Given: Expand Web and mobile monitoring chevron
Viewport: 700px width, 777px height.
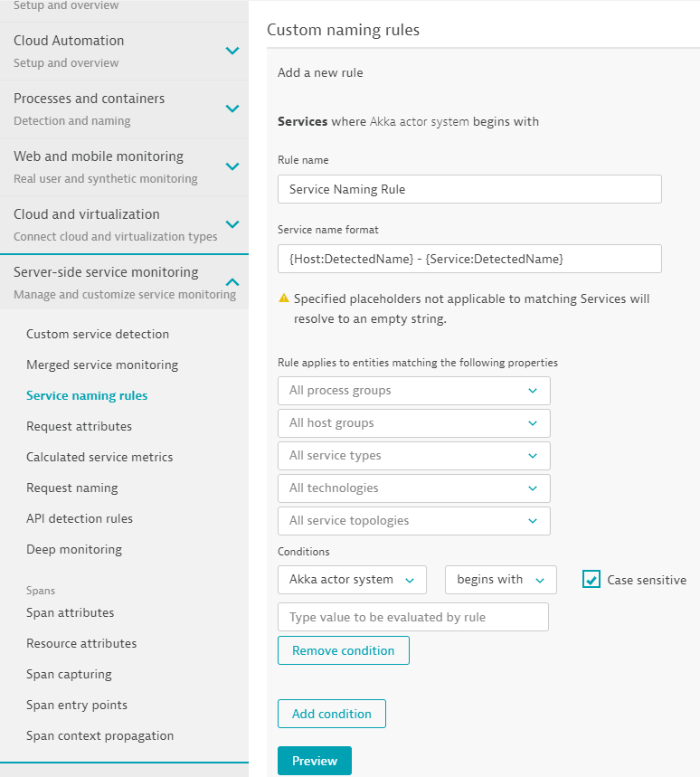Looking at the screenshot, I should pyautogui.click(x=232, y=166).
